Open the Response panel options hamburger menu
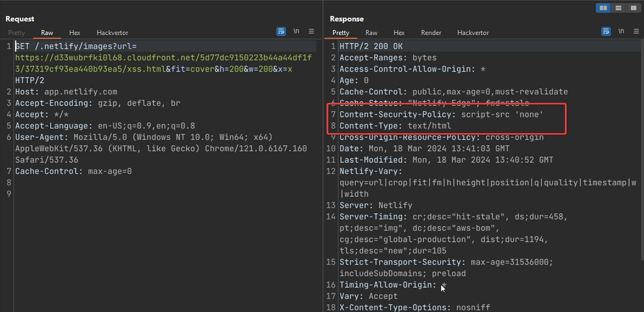The height and width of the screenshot is (312, 644). pyautogui.click(x=636, y=31)
